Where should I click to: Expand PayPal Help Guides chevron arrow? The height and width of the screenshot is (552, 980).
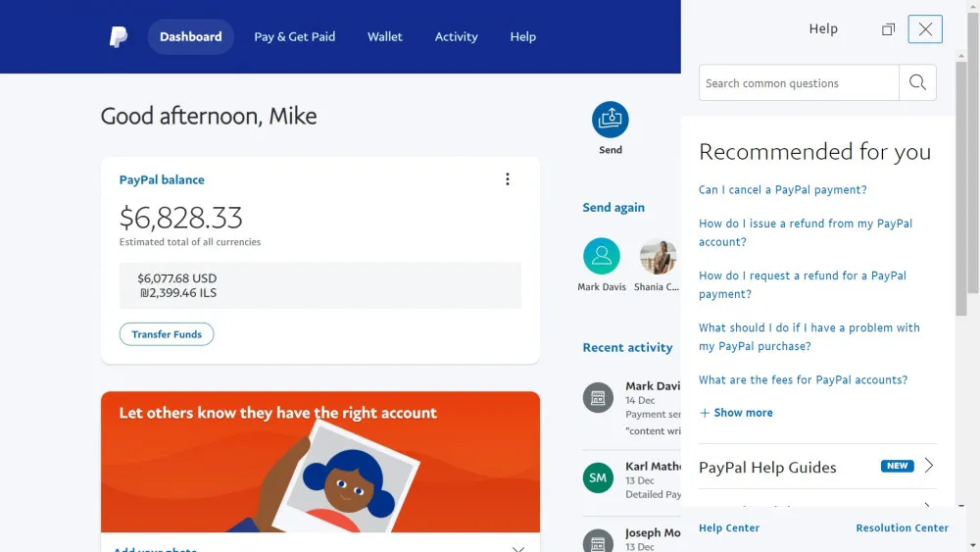tap(929, 466)
